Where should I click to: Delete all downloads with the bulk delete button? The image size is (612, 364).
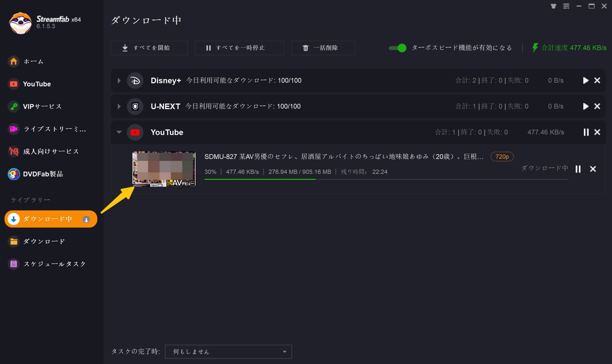click(323, 48)
